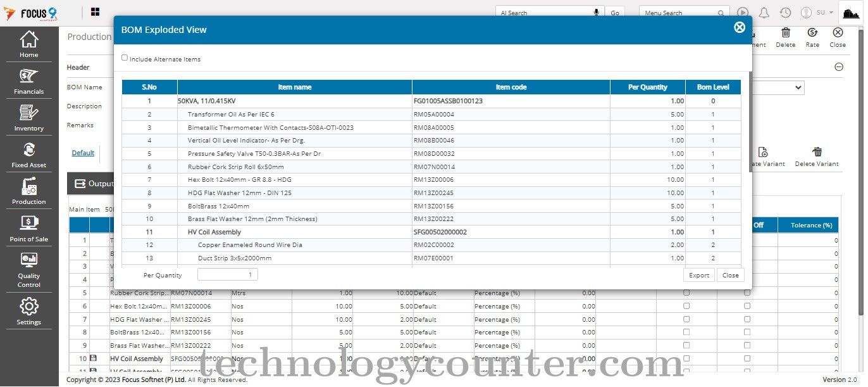Open the SU user dropdown arrow
Image resolution: width=868 pixels, height=387 pixels.
(x=831, y=13)
